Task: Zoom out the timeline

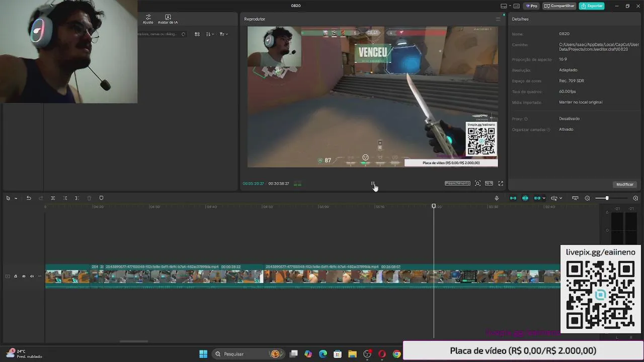Action: 587,198
